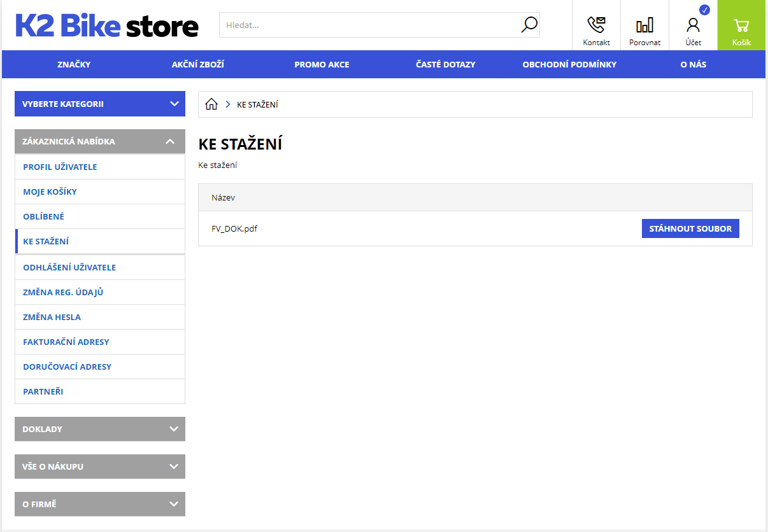
Task: Click the Název column header
Action: pos(223,198)
